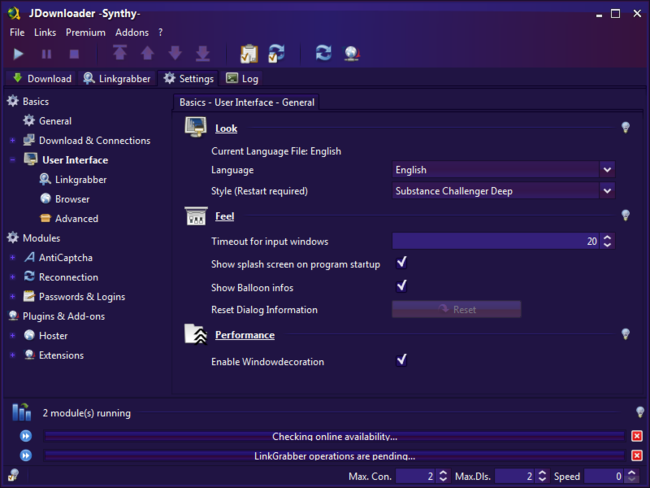The image size is (650, 488).
Task: Toggle Enable Windowdecoration checkbox
Action: 401,360
